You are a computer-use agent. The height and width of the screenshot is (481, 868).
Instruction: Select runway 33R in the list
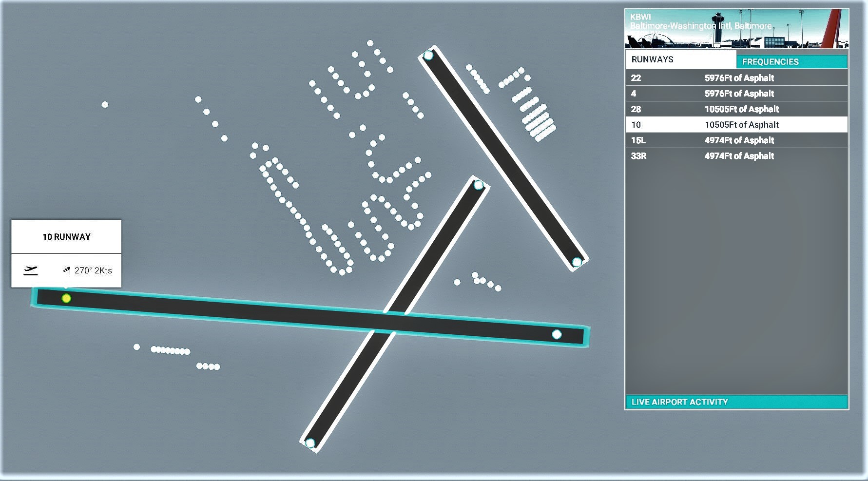(736, 156)
